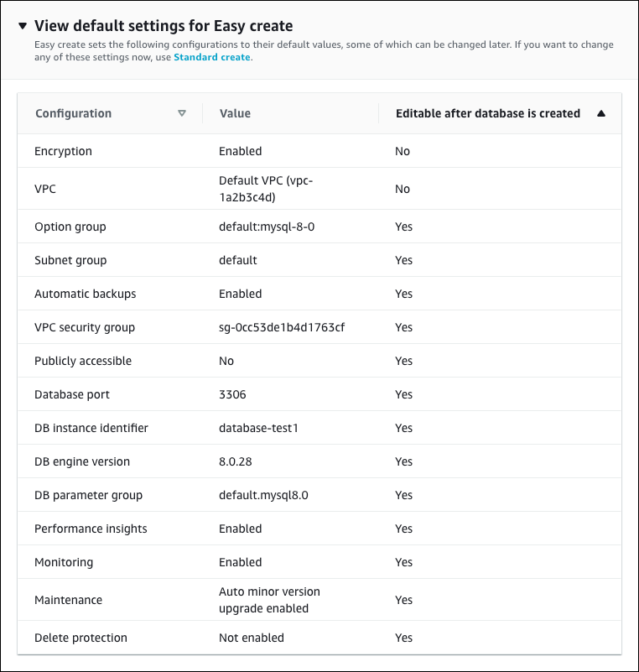639x672 pixels.
Task: Click the Default VPC value cell
Action: [268, 188]
